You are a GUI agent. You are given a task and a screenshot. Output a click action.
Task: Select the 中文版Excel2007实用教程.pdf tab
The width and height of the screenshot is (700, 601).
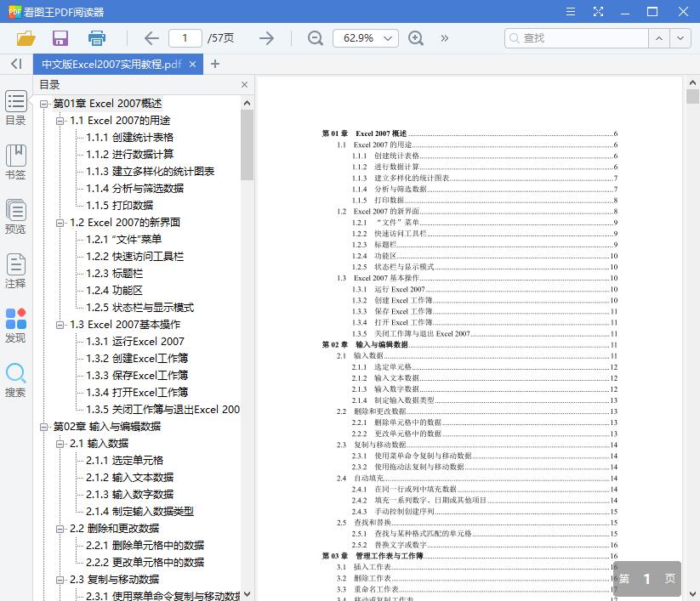111,64
